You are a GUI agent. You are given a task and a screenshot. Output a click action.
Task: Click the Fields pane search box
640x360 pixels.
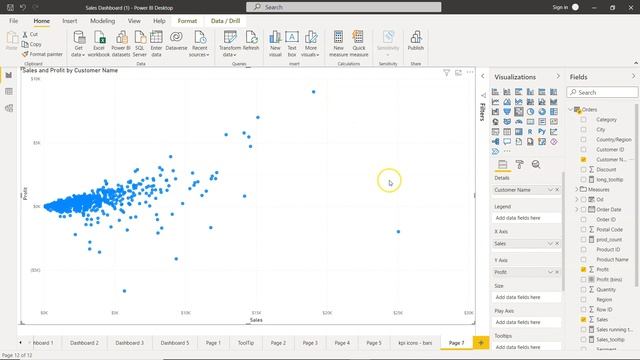point(602,93)
